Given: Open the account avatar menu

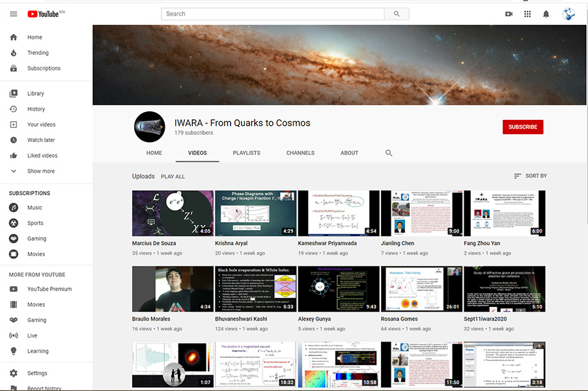Looking at the screenshot, I should click(568, 14).
